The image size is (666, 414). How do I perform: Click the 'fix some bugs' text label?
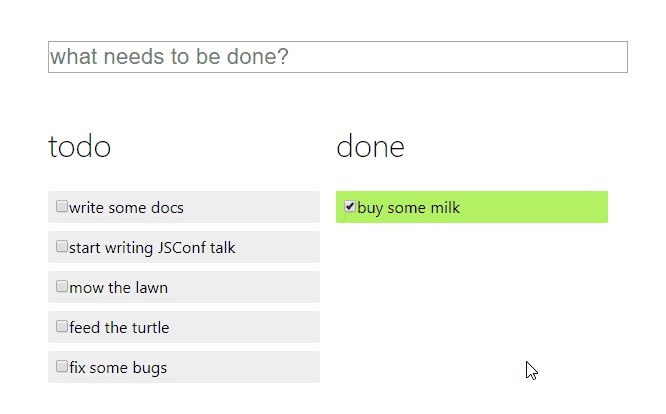point(118,368)
